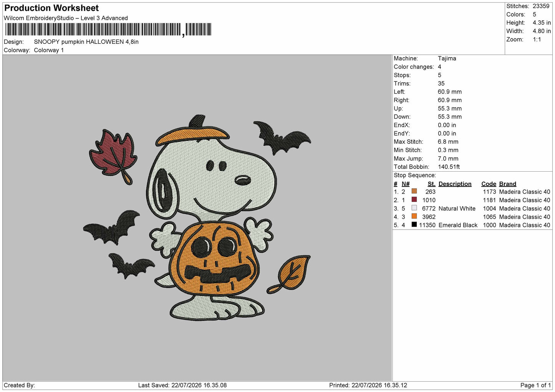This screenshot has height=392, width=555.
Task: Click the Page 1 of 1 indicator
Action: (535, 385)
